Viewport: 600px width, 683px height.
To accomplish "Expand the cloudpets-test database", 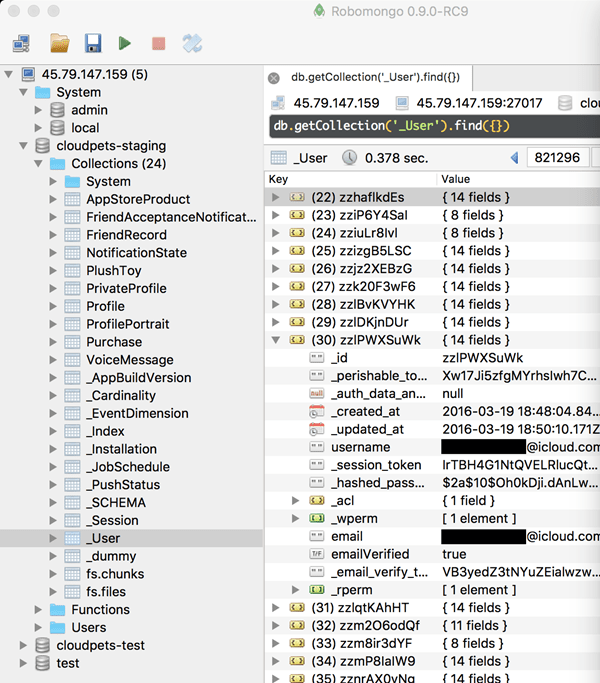I will [24, 646].
